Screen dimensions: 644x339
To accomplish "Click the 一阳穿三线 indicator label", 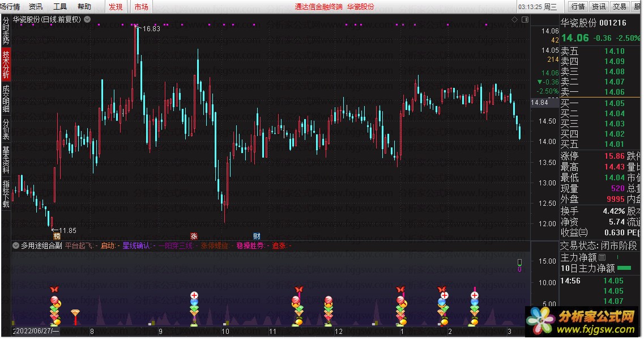I will click(176, 245).
